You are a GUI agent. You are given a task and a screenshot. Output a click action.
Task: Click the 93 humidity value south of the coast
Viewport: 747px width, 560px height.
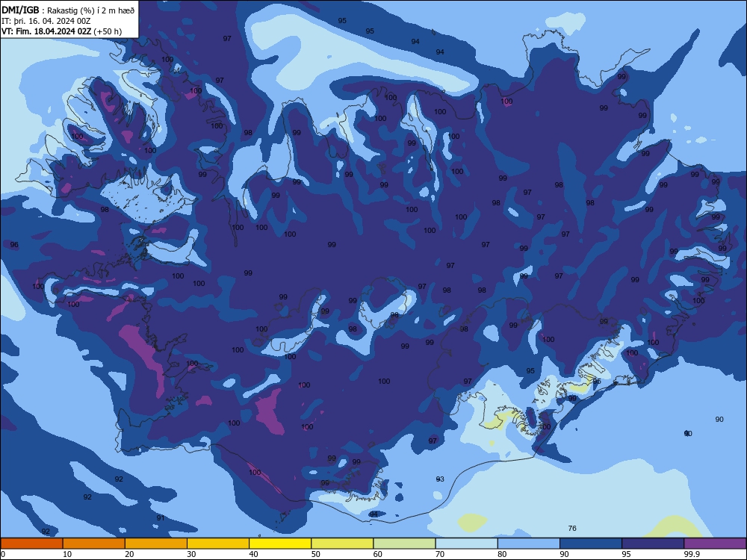[x=440, y=479]
